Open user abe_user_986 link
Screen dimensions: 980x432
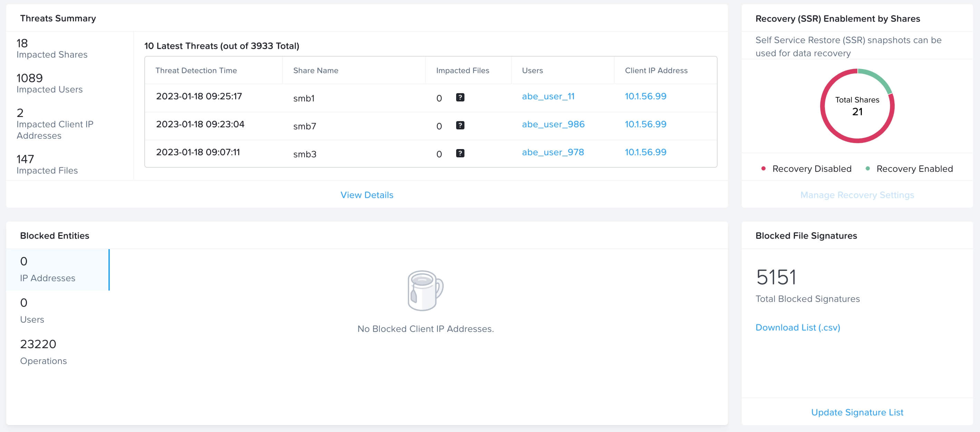coord(553,124)
